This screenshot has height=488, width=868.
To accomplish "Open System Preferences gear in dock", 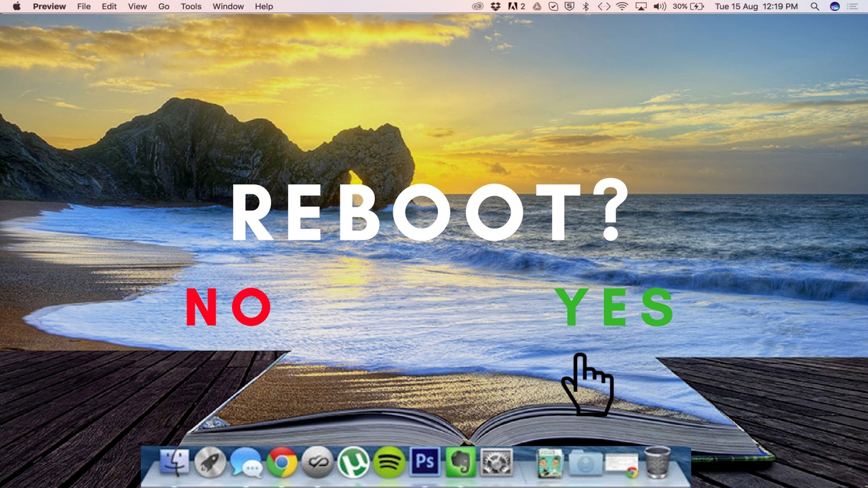I will (496, 463).
